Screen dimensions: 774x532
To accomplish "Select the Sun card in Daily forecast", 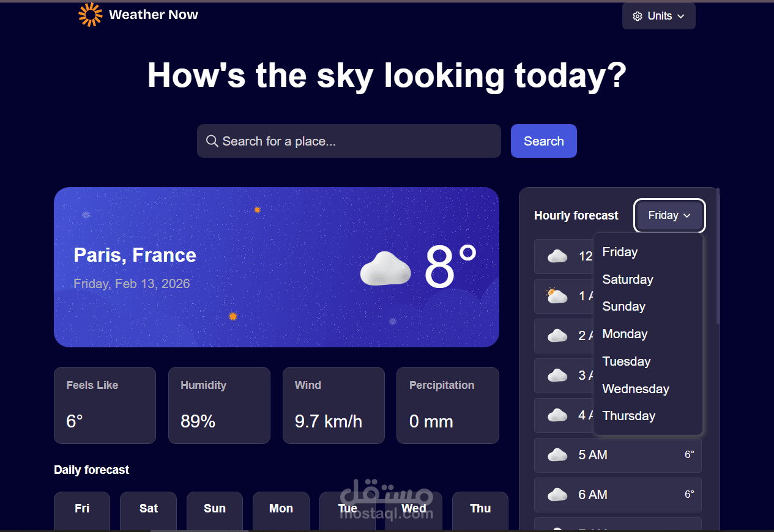I will tap(214, 511).
